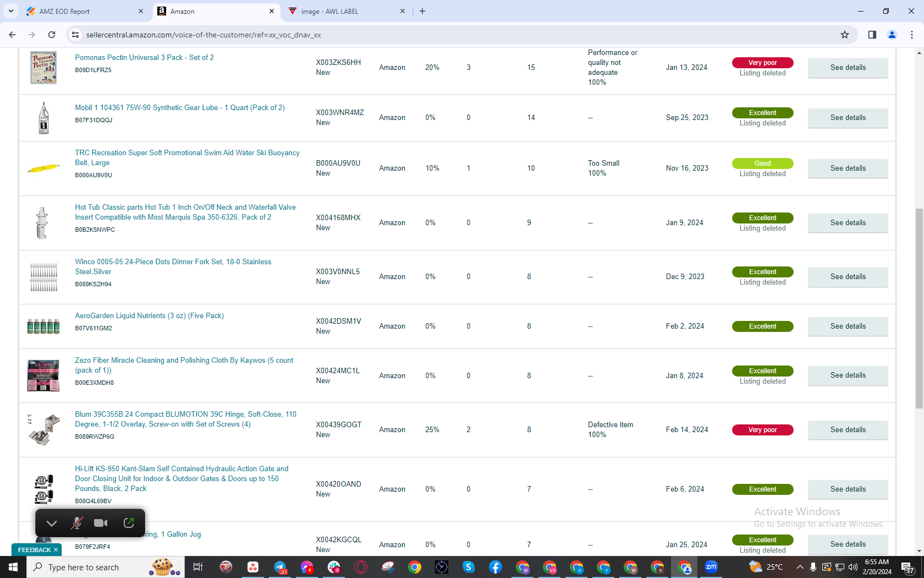Click the Very poor badge for Blum Hinge
This screenshot has height=578, width=924.
pos(762,430)
